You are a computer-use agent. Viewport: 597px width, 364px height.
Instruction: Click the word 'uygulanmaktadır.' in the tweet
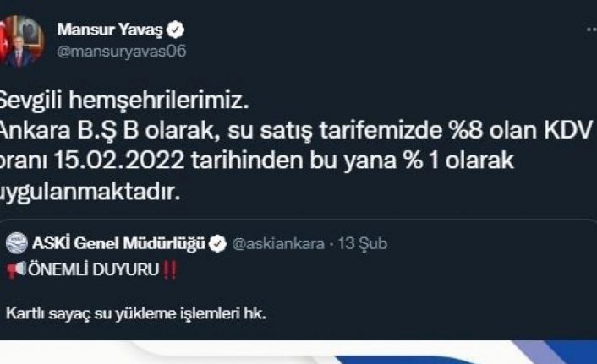coord(90,192)
